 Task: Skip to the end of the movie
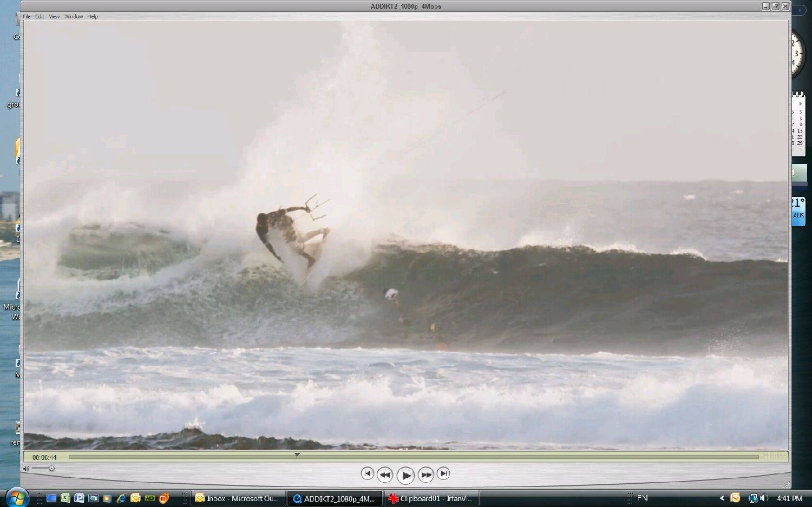click(x=443, y=473)
